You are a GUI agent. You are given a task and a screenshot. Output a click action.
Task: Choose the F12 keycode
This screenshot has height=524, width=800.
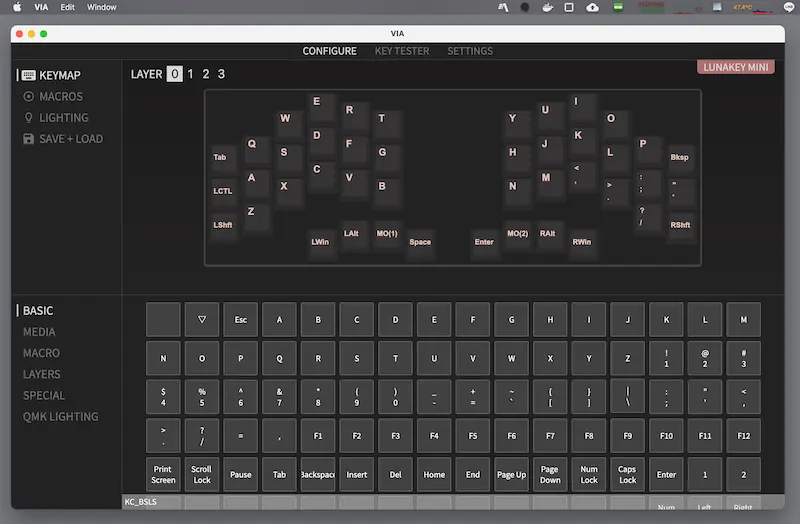tap(743, 436)
